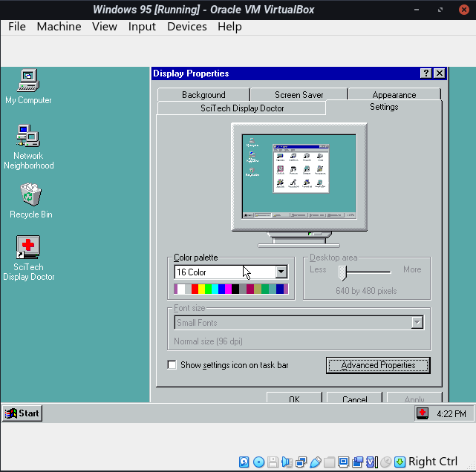The height and width of the screenshot is (472, 476).
Task: Open the Devices menu in VirtualBox
Action: pos(186,27)
